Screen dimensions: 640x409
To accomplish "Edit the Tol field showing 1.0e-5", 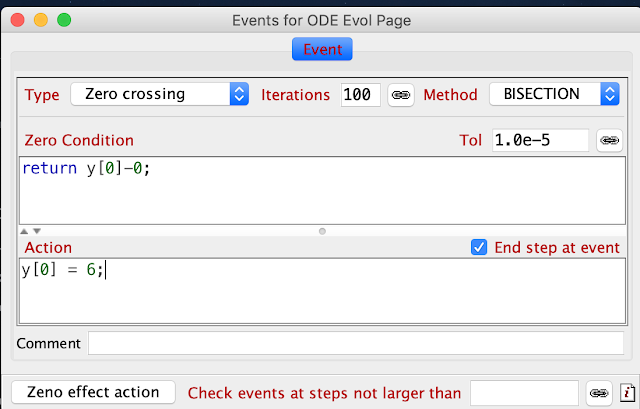I will click(540, 140).
